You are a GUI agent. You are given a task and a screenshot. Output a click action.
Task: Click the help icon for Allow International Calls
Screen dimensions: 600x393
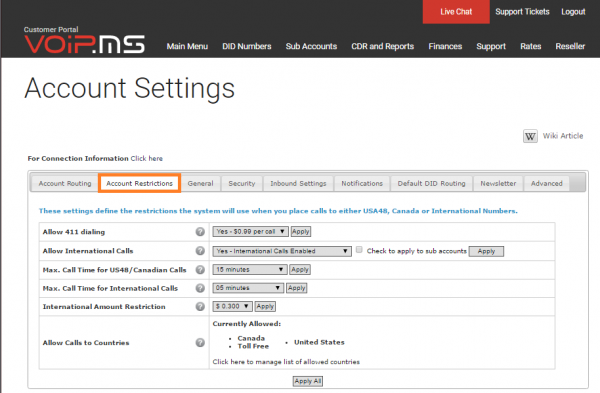click(x=200, y=251)
